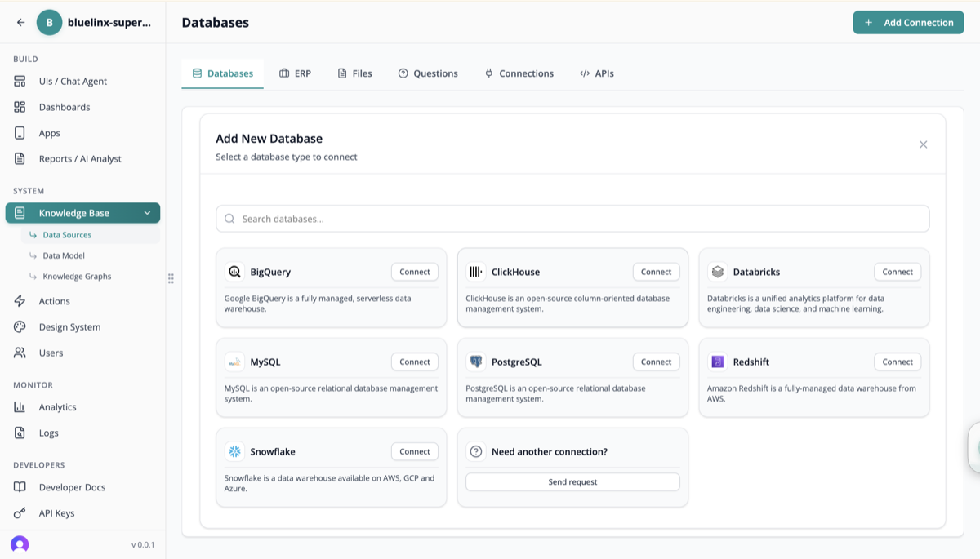Screen dimensions: 980x559
Task: Switch to the Questions tab
Action: 428,73
